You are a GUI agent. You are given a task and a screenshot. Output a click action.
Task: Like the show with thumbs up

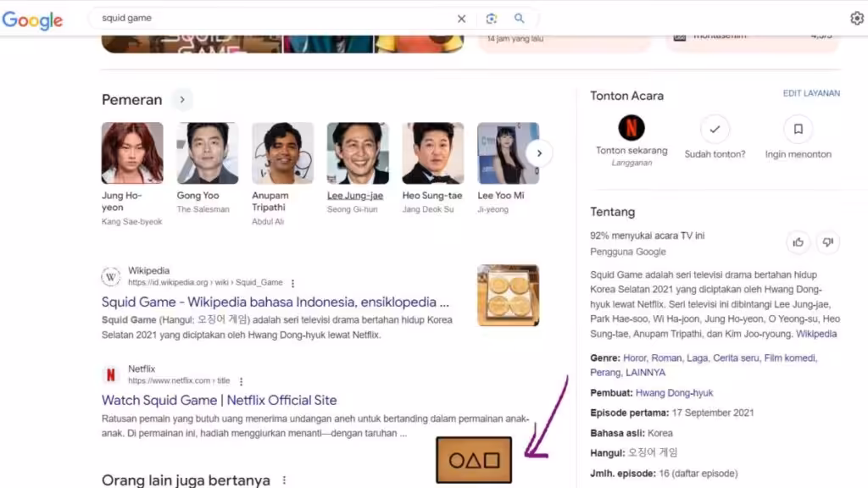coord(798,242)
